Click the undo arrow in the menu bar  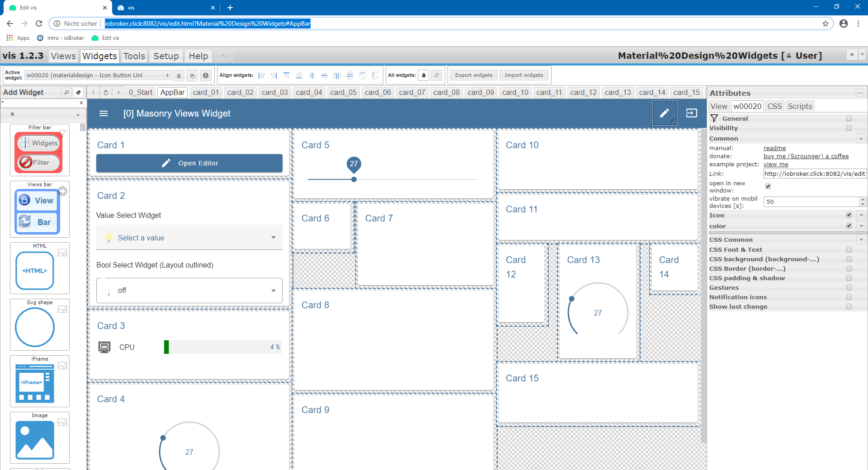click(x=223, y=56)
